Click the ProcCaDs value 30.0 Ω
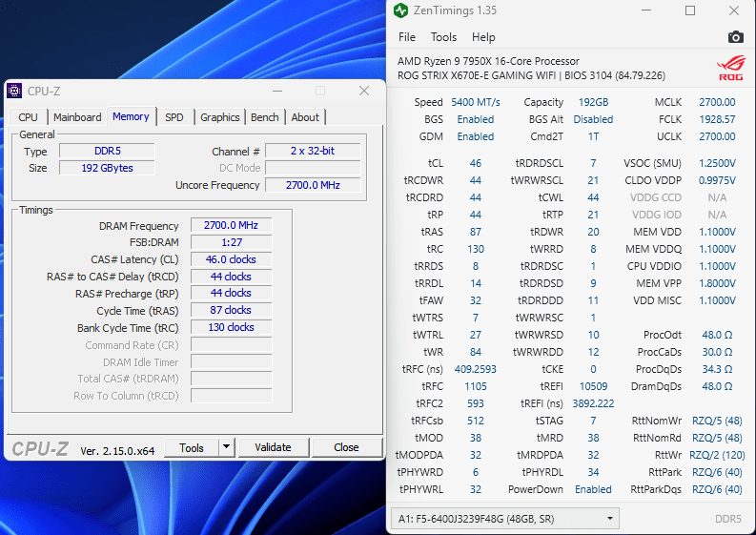This screenshot has height=535, width=756. coord(717,352)
